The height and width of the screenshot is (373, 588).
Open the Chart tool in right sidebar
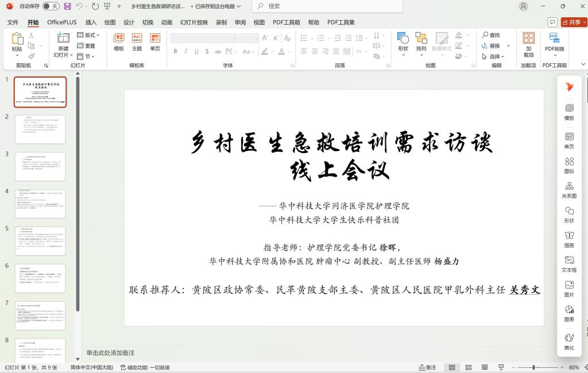[569, 313]
